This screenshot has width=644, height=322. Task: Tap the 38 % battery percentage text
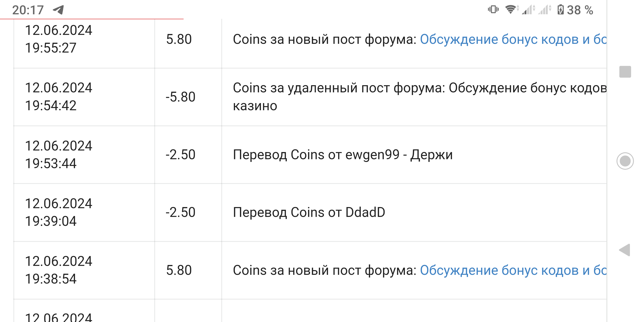(580, 10)
